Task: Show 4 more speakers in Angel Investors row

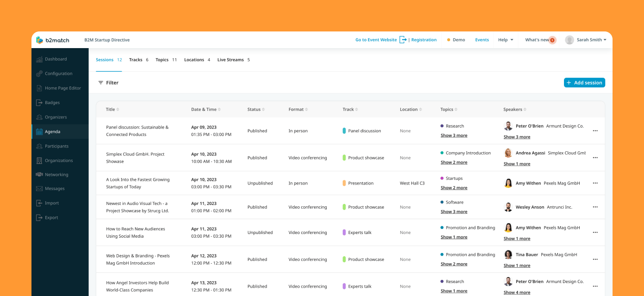Action: coord(517,292)
